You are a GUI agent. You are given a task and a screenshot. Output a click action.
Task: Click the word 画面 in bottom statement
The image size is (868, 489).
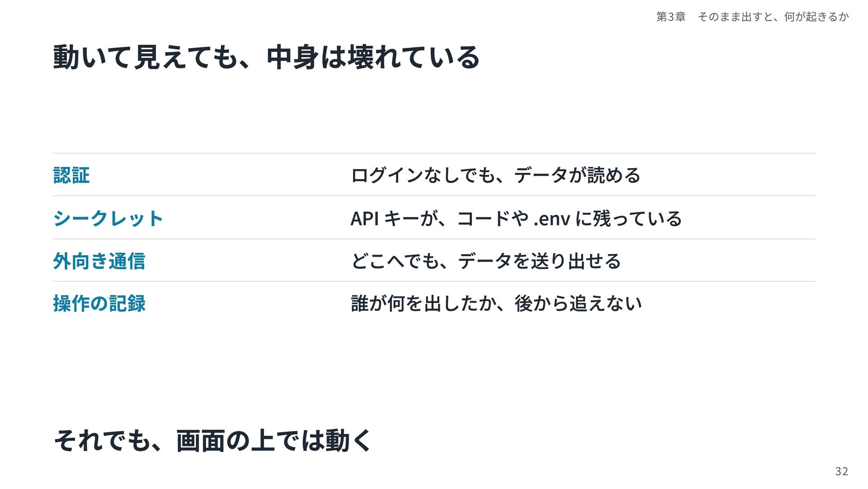pyautogui.click(x=200, y=441)
